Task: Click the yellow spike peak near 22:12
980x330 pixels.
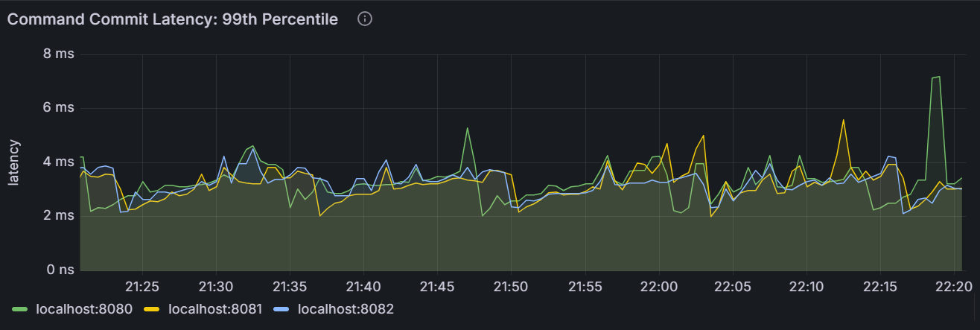Action: [844, 120]
